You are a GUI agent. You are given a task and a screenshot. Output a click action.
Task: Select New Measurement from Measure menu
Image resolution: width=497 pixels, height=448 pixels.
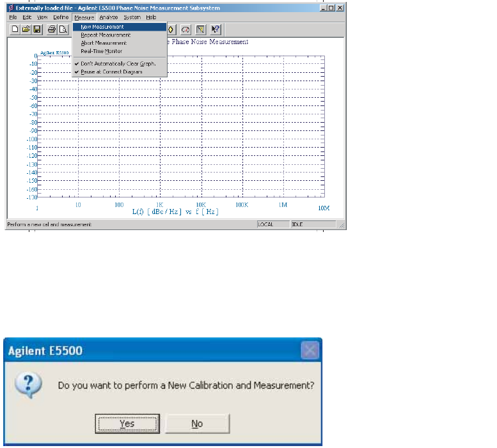pos(120,27)
